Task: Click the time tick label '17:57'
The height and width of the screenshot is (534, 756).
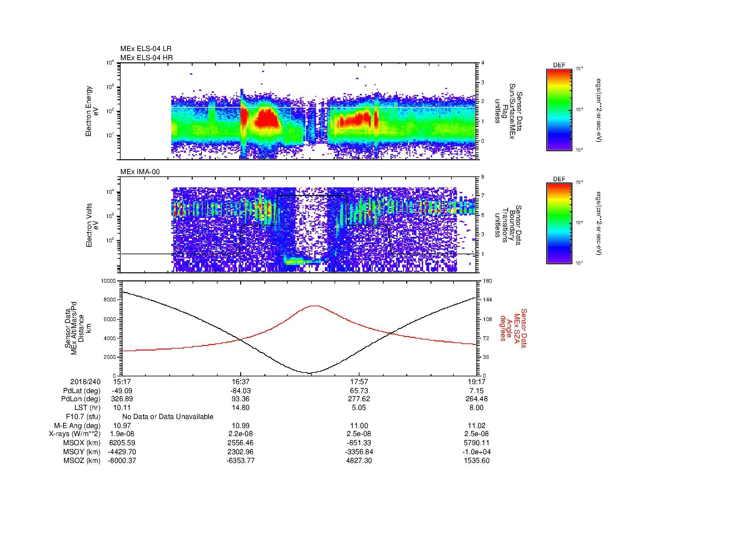Action: coord(358,382)
